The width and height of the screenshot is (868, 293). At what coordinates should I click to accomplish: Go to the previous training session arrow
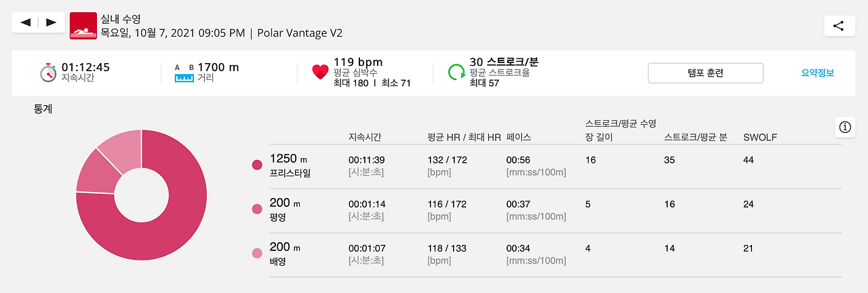click(26, 22)
